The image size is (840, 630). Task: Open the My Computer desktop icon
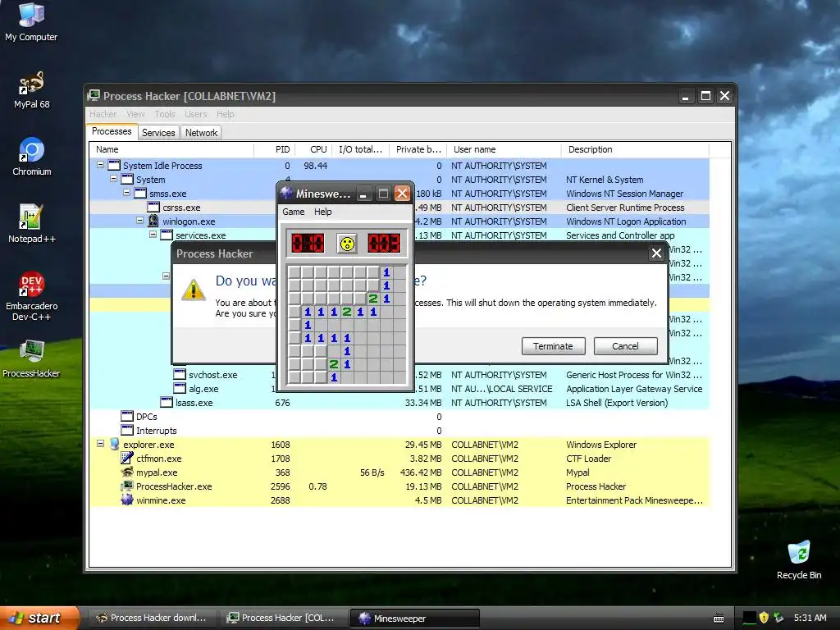(x=31, y=21)
